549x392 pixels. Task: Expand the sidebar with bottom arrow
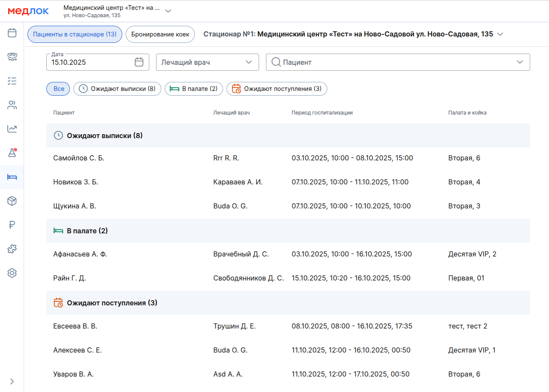pyautogui.click(x=12, y=381)
